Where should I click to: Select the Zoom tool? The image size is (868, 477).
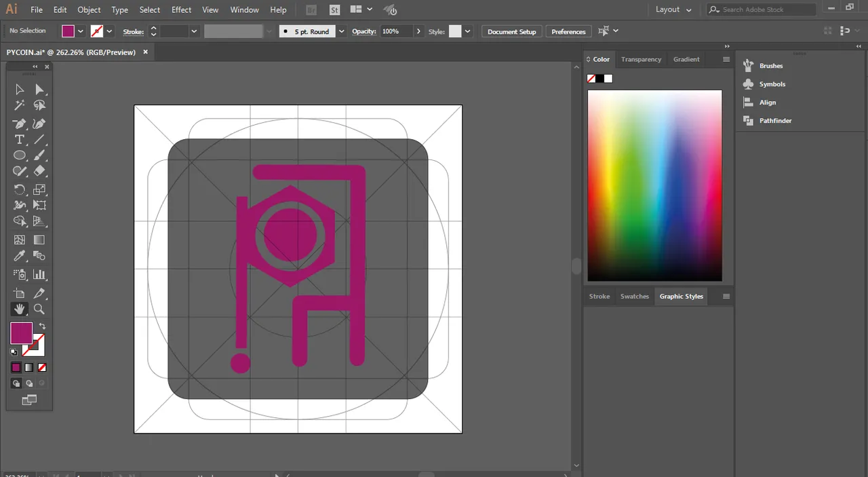point(39,309)
